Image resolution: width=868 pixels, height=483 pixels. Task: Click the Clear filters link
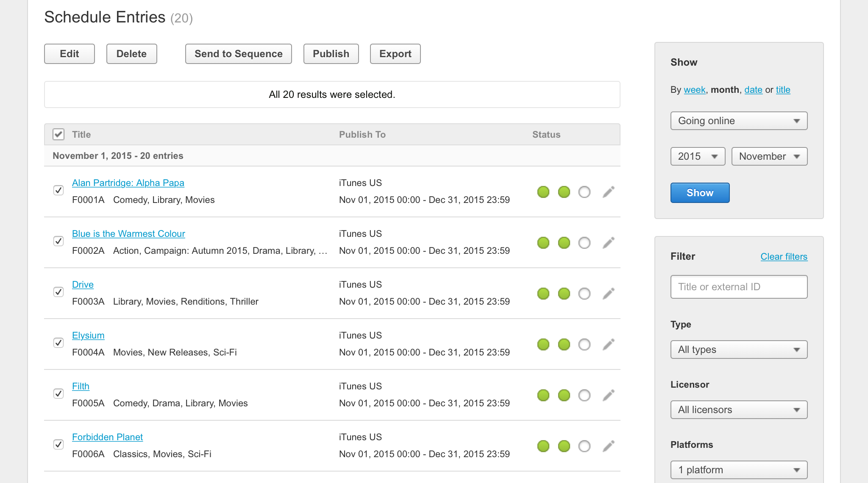point(784,257)
